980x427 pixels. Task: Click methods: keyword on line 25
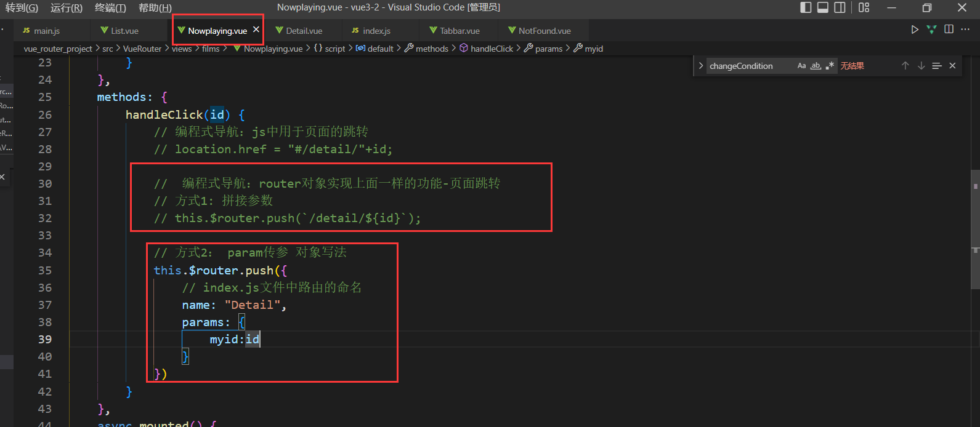tap(124, 97)
